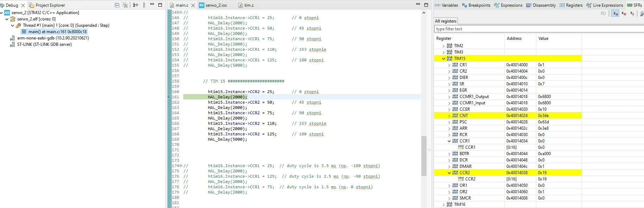Image resolution: width=644 pixels, height=208 pixels.
Task: Collapse Thread #1 main node
Action: tap(12, 25)
